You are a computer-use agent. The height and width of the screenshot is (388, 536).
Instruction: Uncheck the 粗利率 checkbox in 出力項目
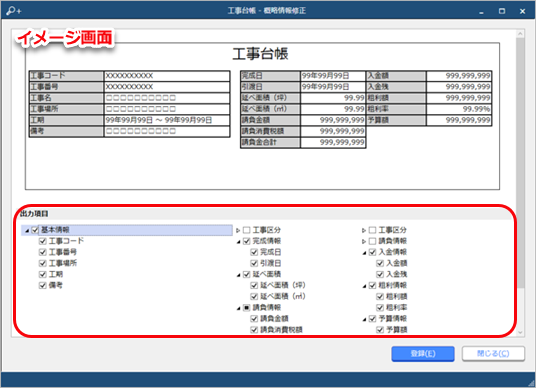tap(380, 308)
